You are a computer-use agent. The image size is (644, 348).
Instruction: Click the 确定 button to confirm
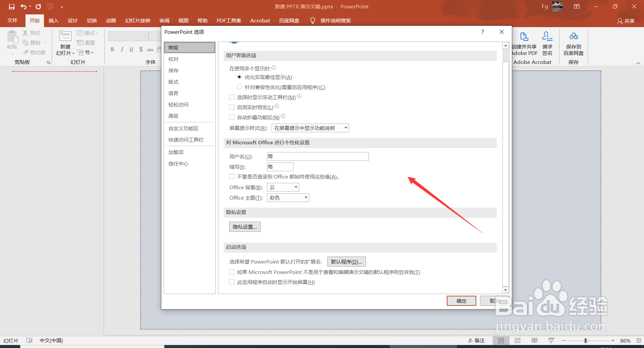461,301
